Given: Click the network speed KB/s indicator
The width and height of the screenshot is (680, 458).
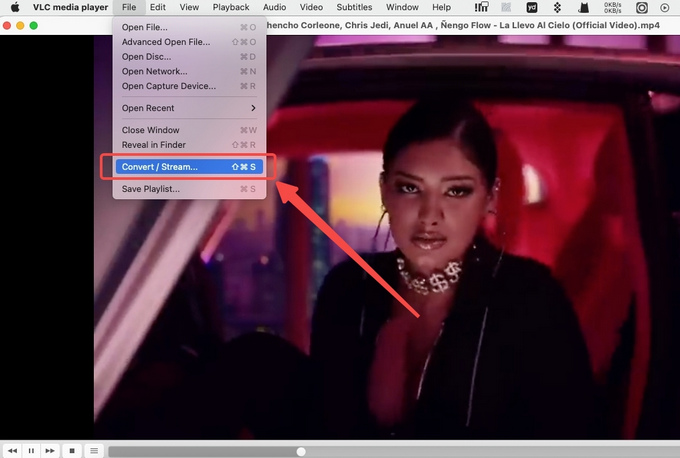Looking at the screenshot, I should [x=612, y=7].
